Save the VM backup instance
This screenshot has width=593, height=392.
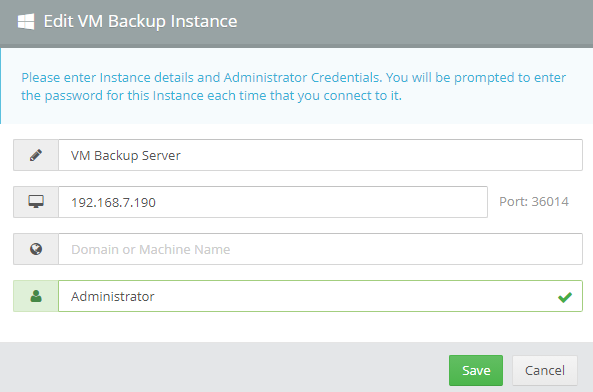tap(476, 370)
